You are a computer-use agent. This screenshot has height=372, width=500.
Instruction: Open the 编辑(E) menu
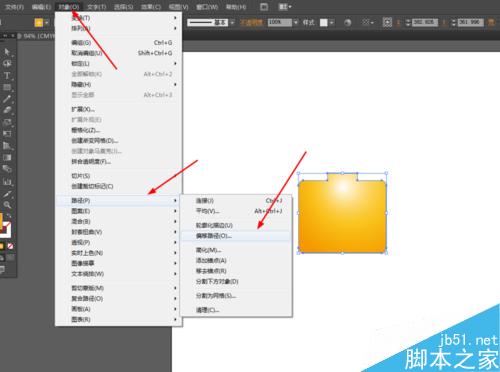(41, 7)
